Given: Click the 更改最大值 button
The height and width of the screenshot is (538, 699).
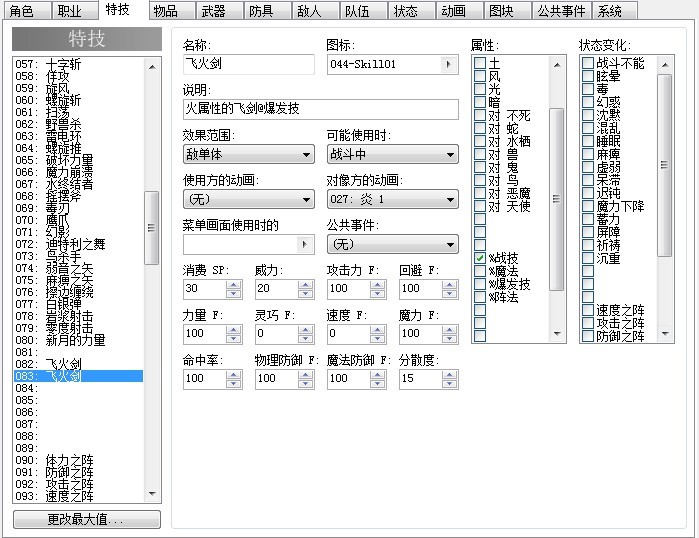Looking at the screenshot, I should (x=87, y=519).
